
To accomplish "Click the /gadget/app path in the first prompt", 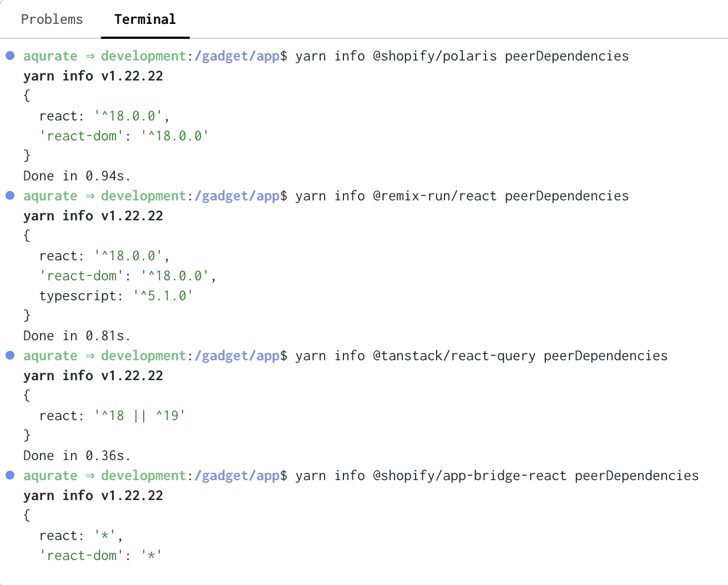I will click(x=237, y=56).
